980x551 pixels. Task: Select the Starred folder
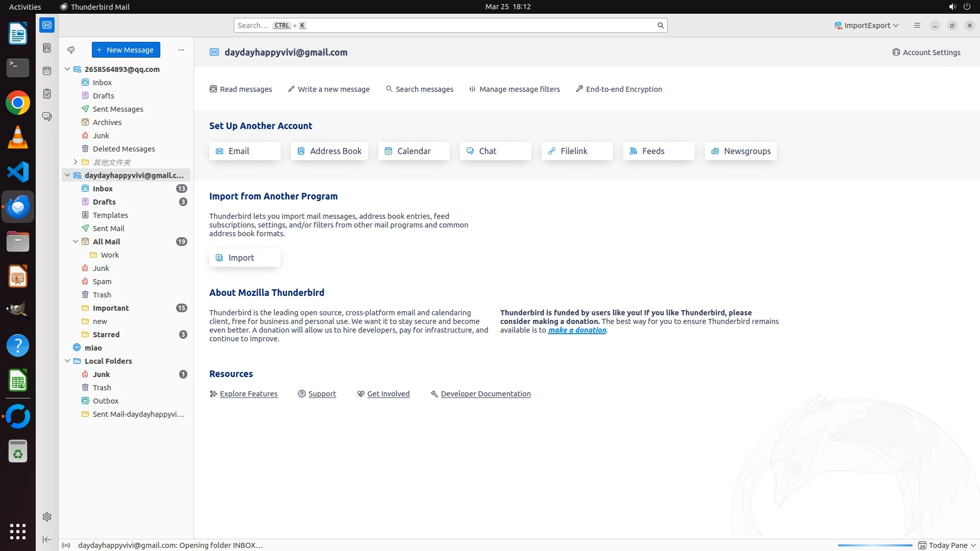tap(106, 335)
